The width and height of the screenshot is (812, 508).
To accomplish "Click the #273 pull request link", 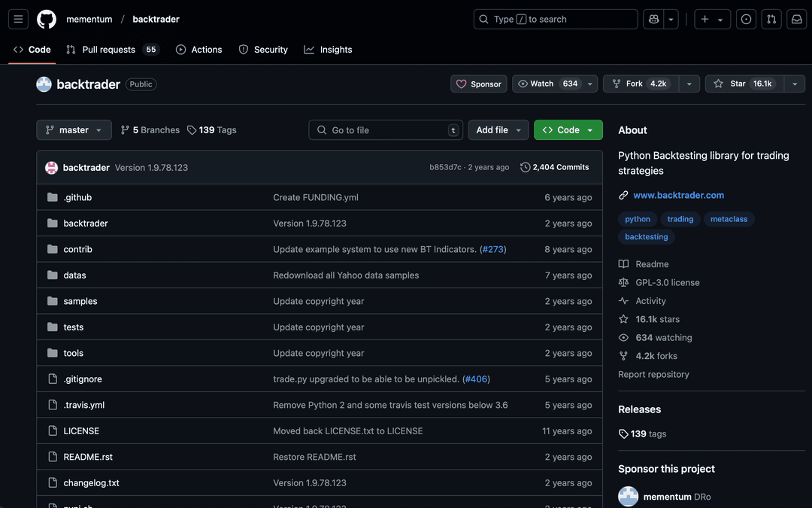I will point(493,249).
